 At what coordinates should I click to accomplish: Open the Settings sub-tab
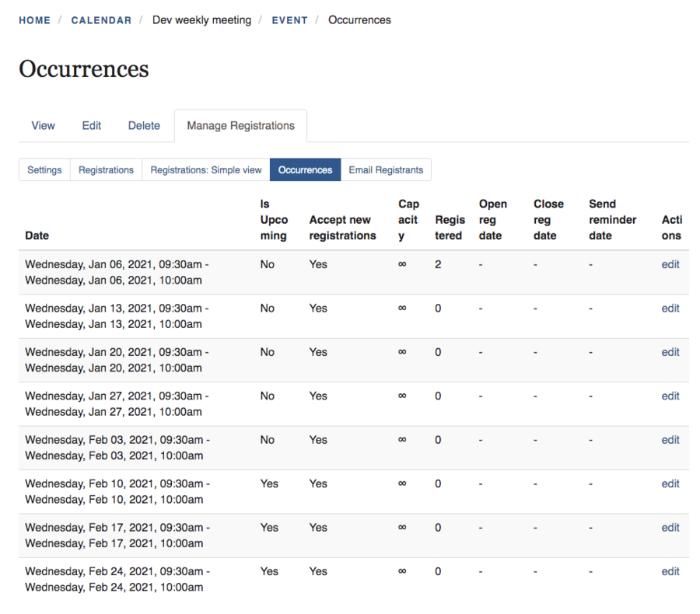coord(44,170)
